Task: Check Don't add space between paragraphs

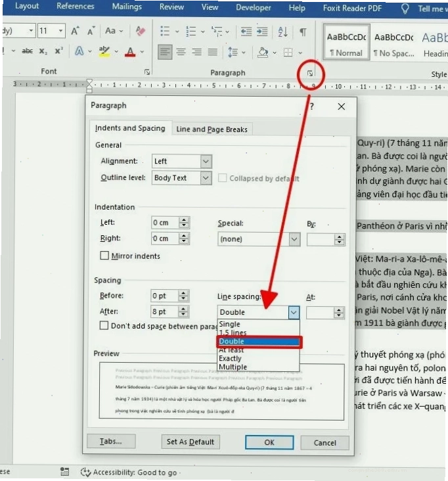Action: point(104,325)
